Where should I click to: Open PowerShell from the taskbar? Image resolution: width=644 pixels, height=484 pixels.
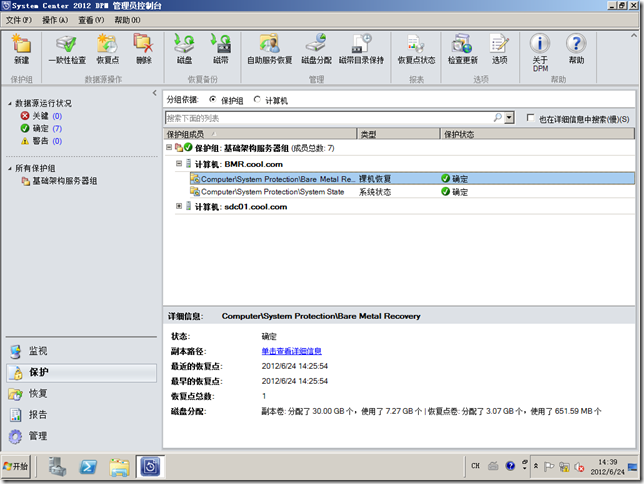(88, 467)
